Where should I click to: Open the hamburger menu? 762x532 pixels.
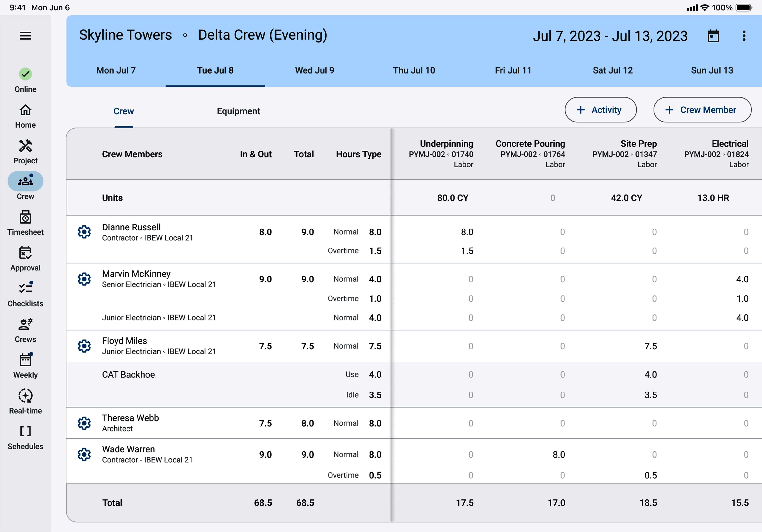pyautogui.click(x=25, y=36)
